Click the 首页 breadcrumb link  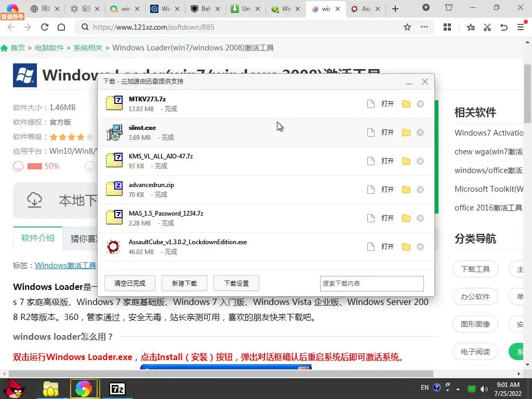pos(18,48)
